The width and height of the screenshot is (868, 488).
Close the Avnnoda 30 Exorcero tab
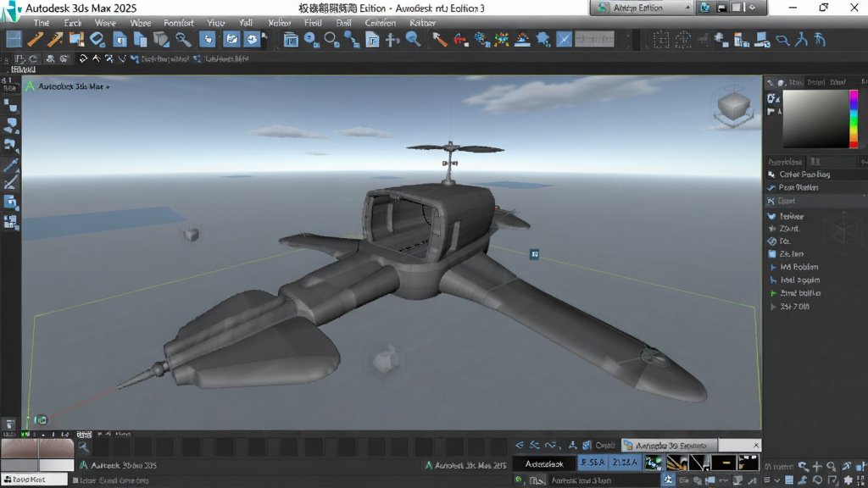[x=756, y=446]
